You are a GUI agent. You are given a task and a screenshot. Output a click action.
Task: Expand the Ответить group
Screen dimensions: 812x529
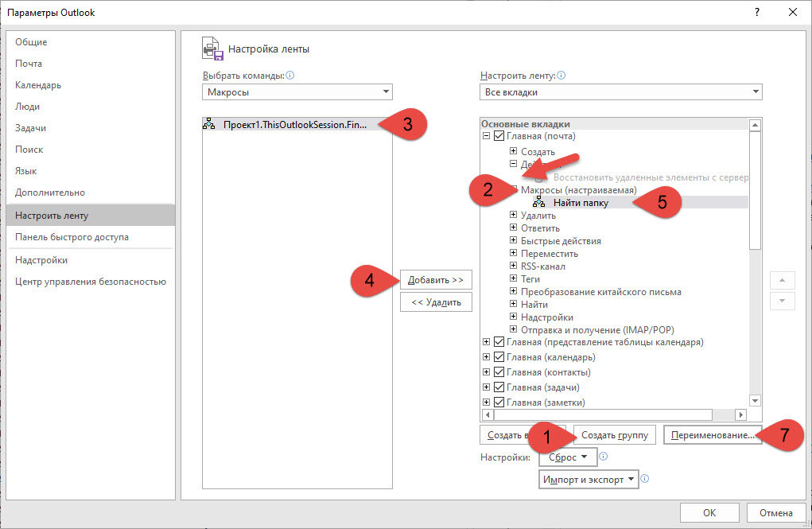click(x=513, y=228)
